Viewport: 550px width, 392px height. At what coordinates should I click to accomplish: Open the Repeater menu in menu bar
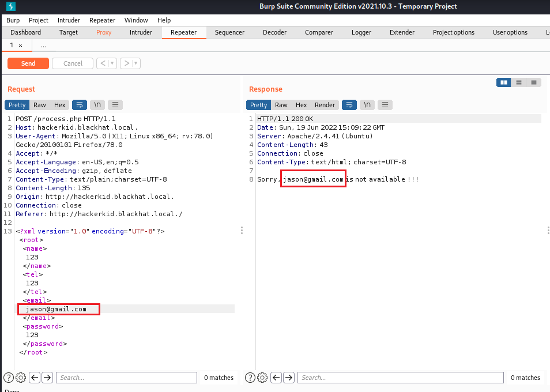pos(102,20)
